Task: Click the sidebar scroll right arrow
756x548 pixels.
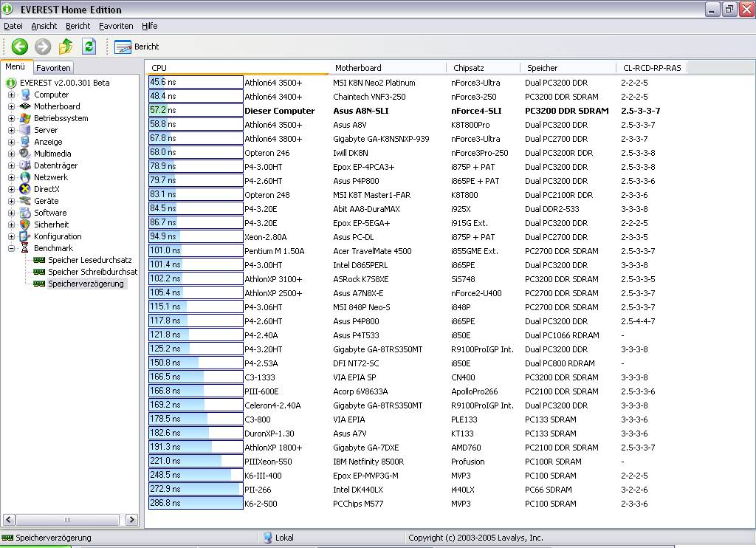Action: (x=131, y=519)
